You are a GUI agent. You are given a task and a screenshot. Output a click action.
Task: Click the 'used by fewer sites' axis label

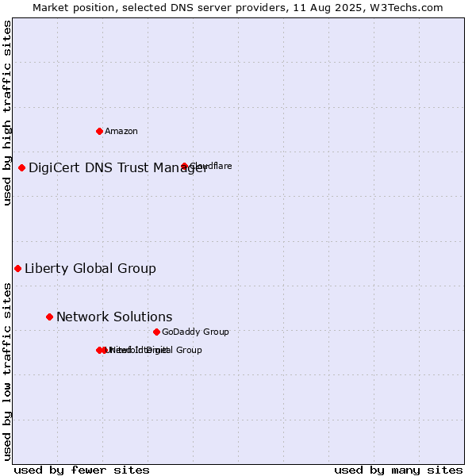click(x=82, y=470)
